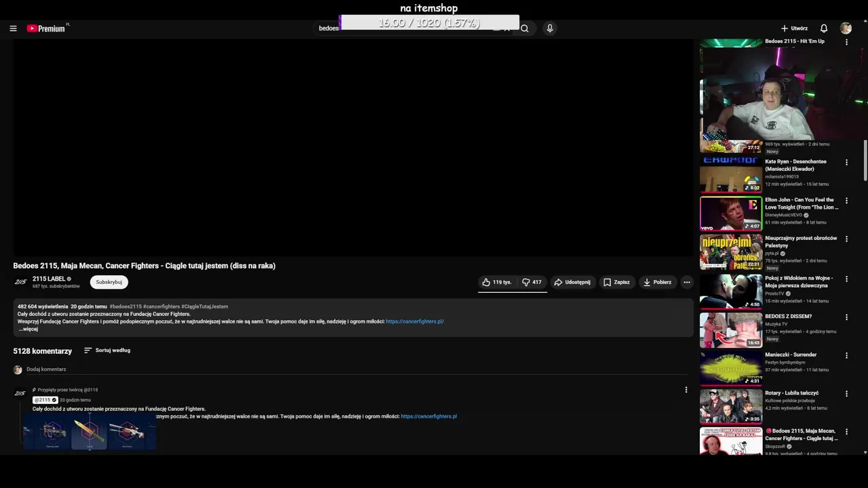
Task: Click the video player area
Action: (x=353, y=148)
